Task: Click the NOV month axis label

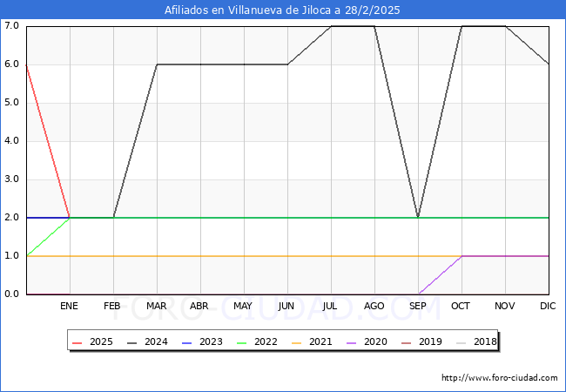Action: click(x=505, y=306)
